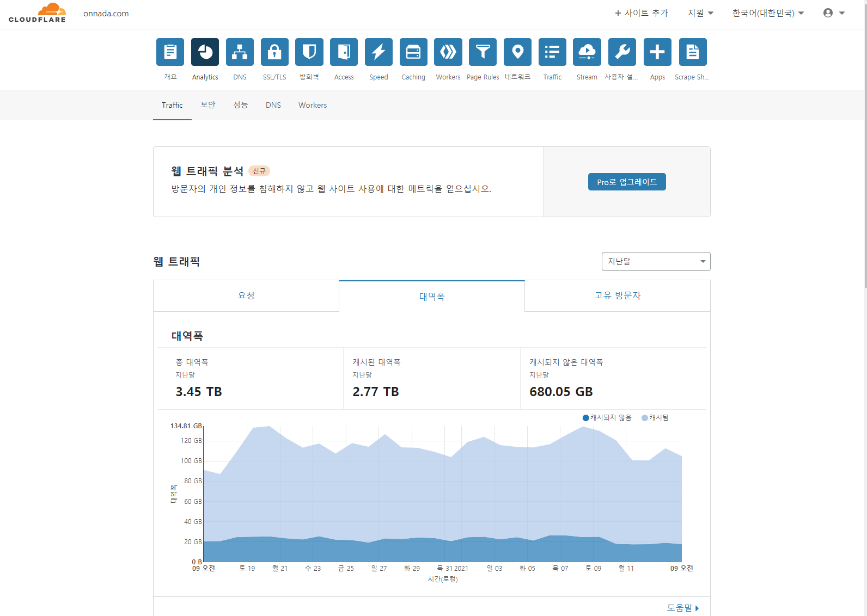Toggle the 캐시됨 legend series
Screen dimensions: 867x616
point(655,418)
